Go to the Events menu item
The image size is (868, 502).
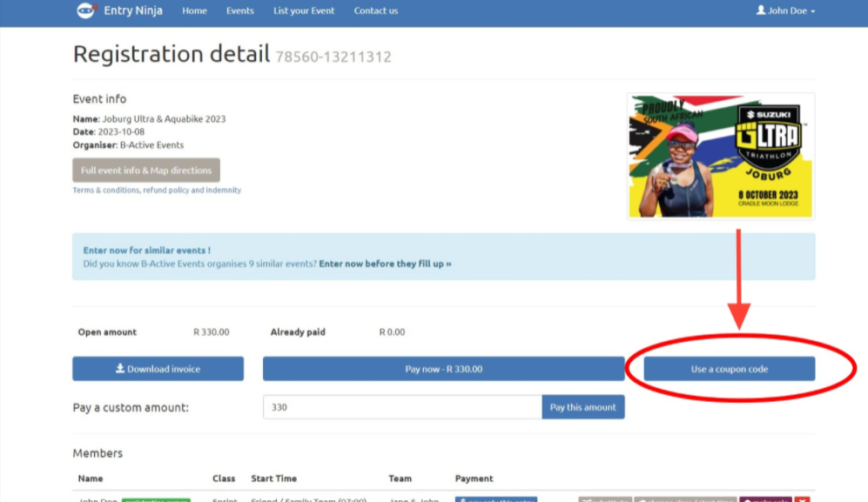pyautogui.click(x=239, y=10)
